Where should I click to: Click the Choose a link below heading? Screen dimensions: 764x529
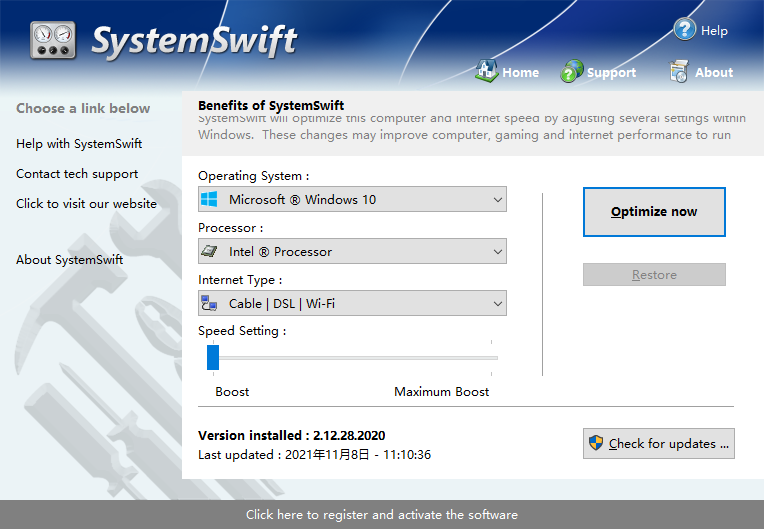pos(83,108)
